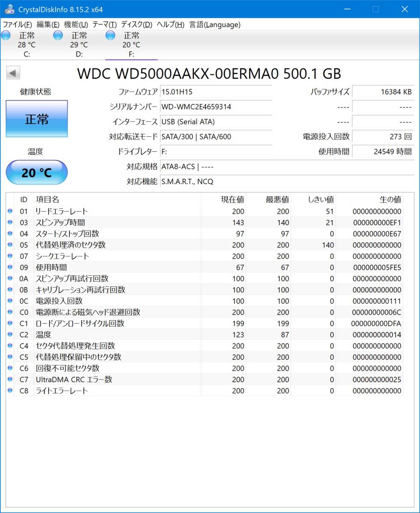Image resolution: width=420 pixels, height=513 pixels.
Task: Click the firmware field 15.01H15
Action: point(216,92)
